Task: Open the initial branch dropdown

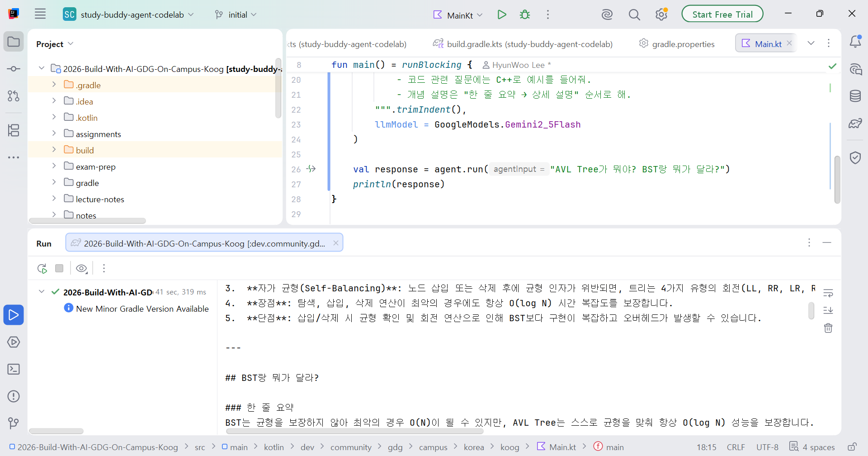Action: tap(236, 14)
